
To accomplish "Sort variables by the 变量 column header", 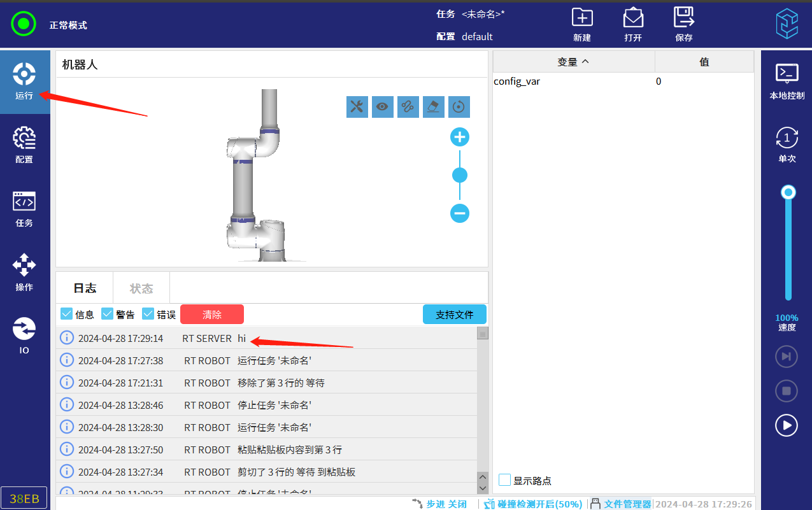I will [x=573, y=62].
